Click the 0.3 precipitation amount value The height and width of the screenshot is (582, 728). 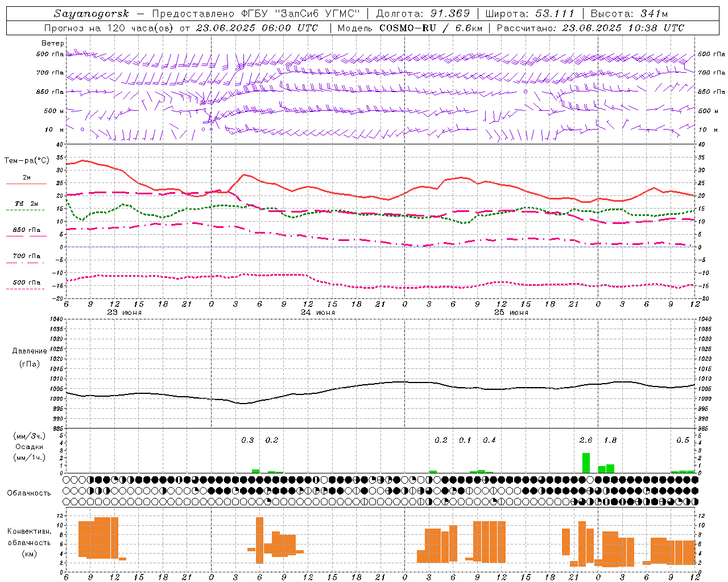coord(247,440)
